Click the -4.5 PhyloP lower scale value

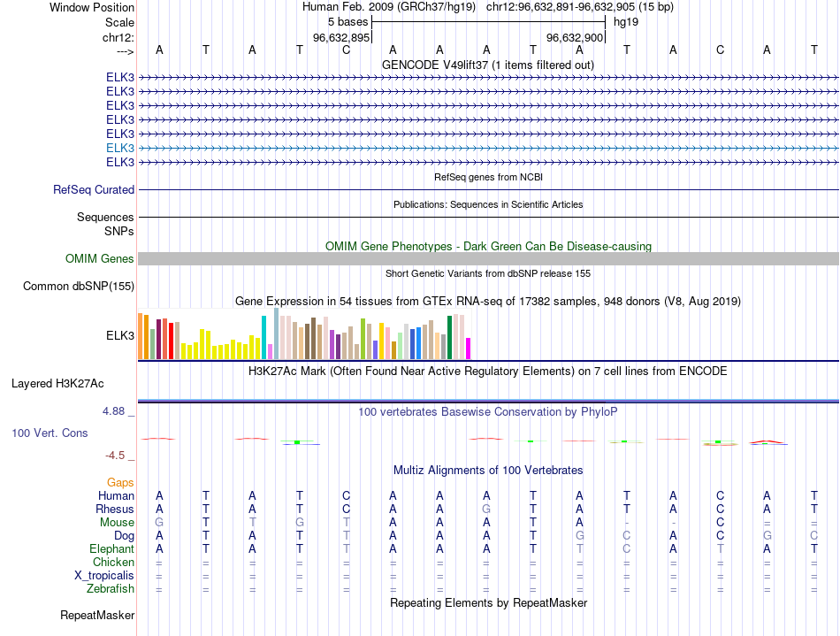click(115, 456)
